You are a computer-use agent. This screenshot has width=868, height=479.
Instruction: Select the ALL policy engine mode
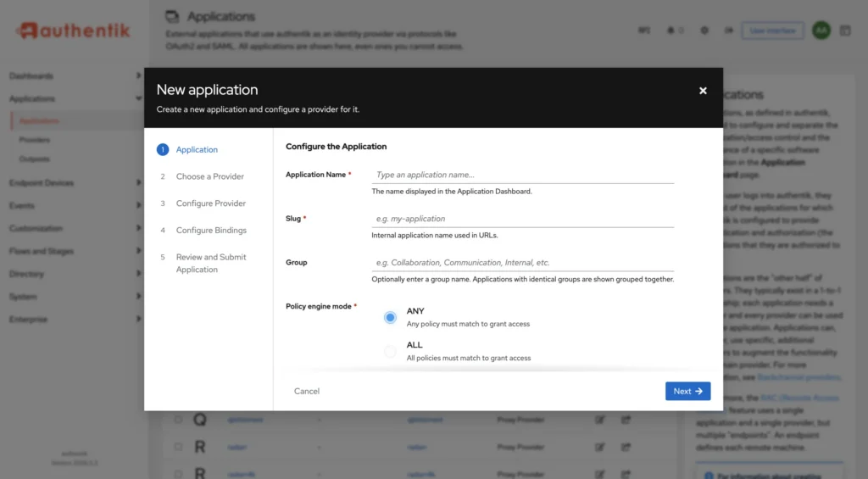click(x=390, y=351)
